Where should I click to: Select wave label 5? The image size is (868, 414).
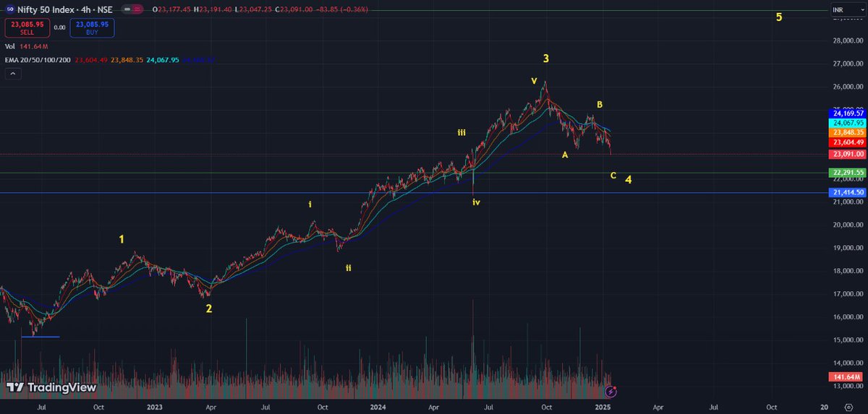[x=779, y=17]
